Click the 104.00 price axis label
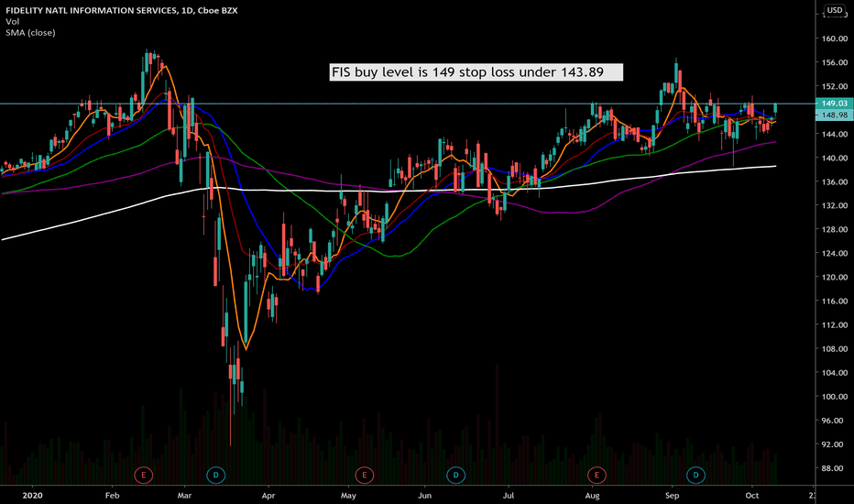854x504 pixels. pos(835,373)
